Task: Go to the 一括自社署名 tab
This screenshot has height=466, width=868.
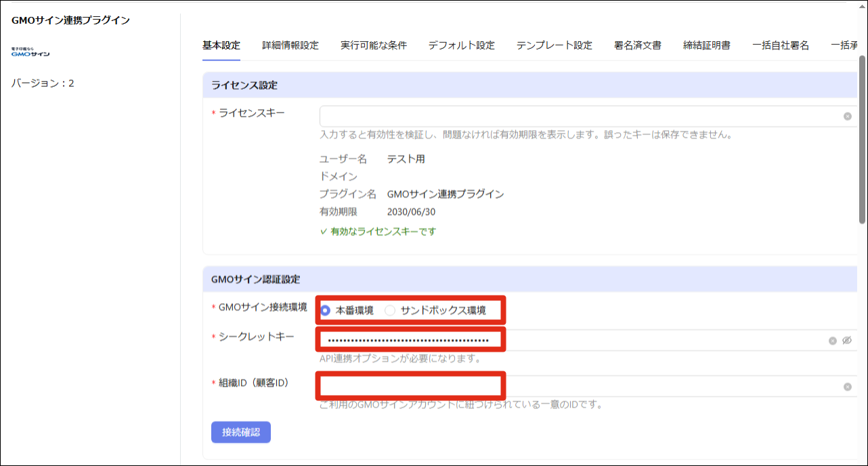Action: [x=781, y=46]
